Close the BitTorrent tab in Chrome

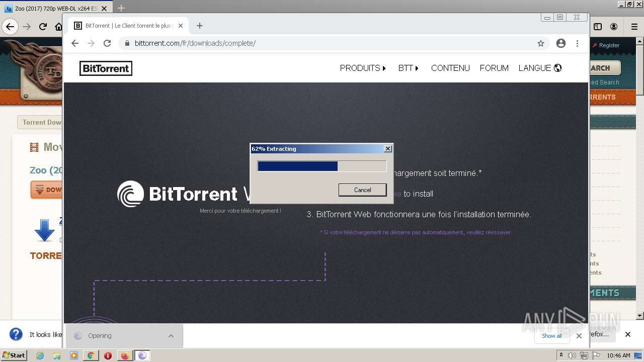pos(181,26)
